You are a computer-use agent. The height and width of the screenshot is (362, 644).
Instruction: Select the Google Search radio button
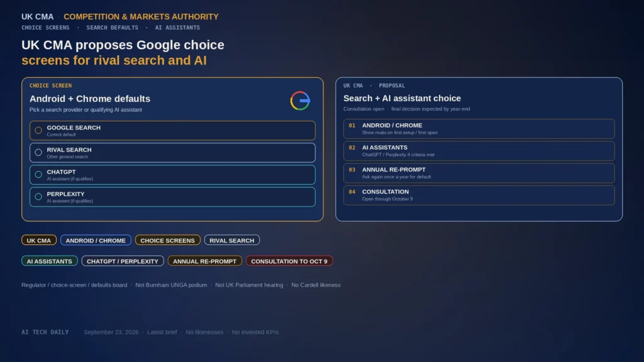point(38,130)
